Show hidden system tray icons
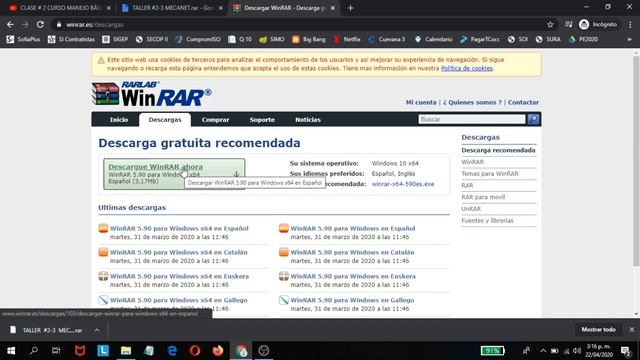640x360 pixels. pyautogui.click(x=543, y=351)
